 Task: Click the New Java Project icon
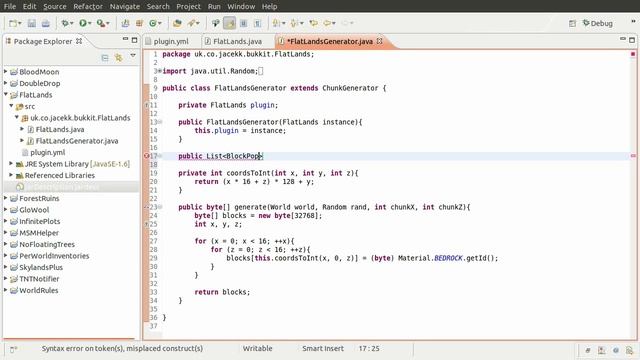[x=125, y=23]
